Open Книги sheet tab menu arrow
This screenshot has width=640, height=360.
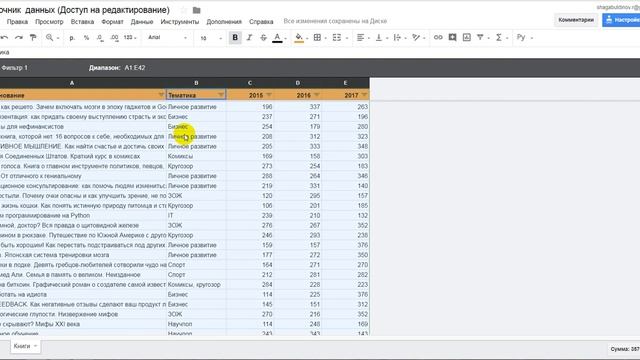[36, 346]
